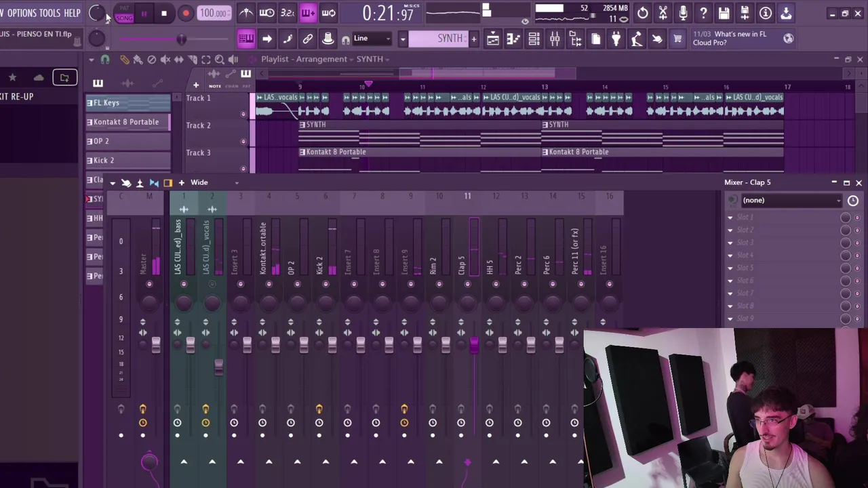The image size is (868, 488).
Task: Toggle the highlighted overdub/blend recording icon
Action: pos(308,13)
